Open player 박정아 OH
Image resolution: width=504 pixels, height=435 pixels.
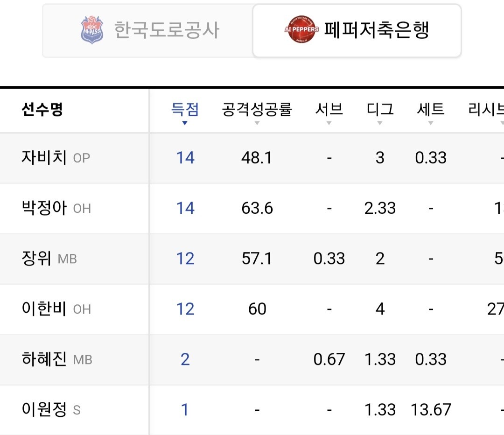pyautogui.click(x=56, y=208)
